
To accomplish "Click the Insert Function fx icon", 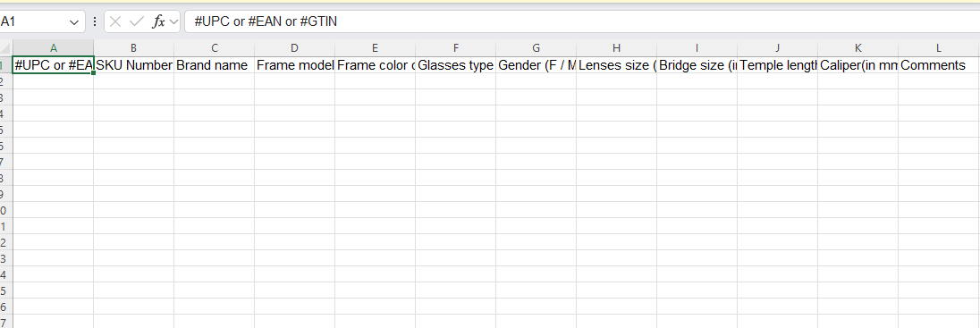I will 159,21.
